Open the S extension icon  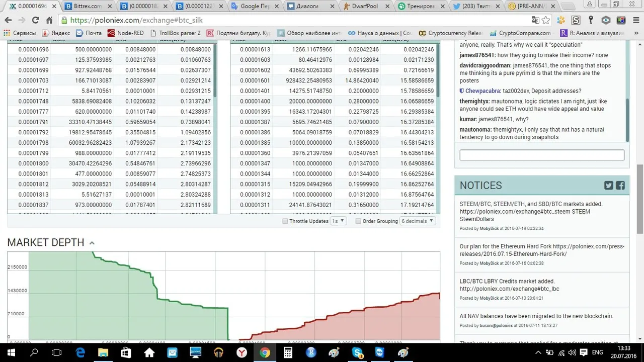pyautogui.click(x=576, y=20)
